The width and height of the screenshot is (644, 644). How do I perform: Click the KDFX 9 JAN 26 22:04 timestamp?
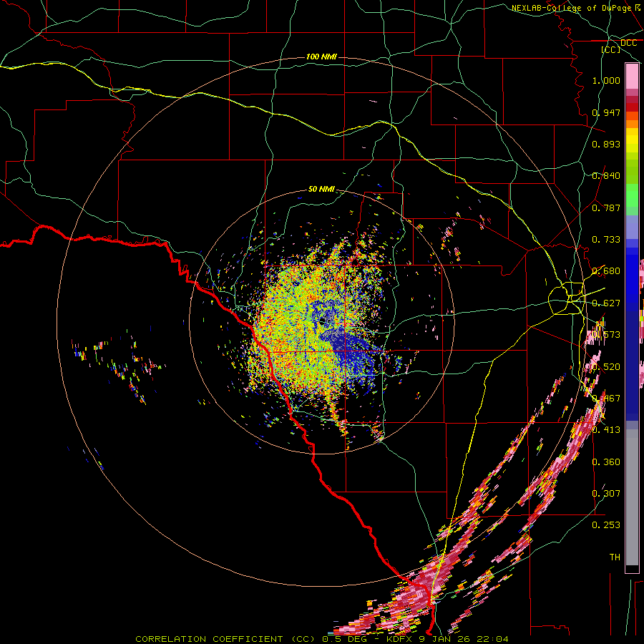[448, 639]
